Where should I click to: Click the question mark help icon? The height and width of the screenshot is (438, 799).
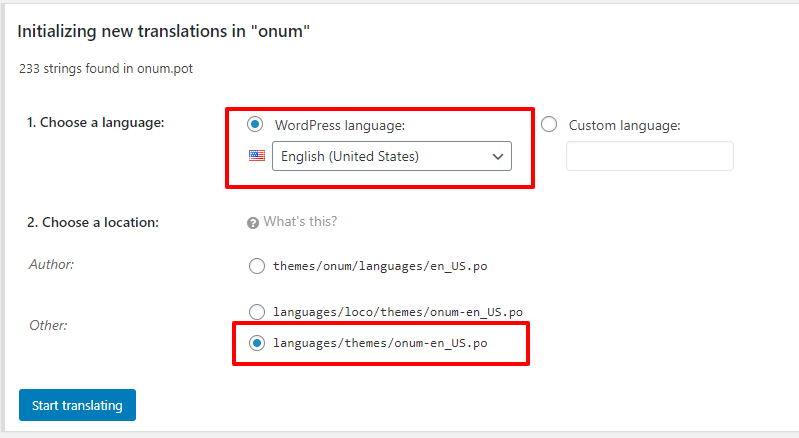click(253, 222)
